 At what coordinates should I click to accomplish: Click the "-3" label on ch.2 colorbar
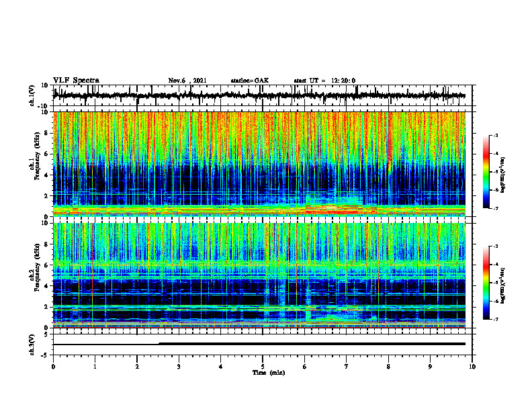[495, 246]
